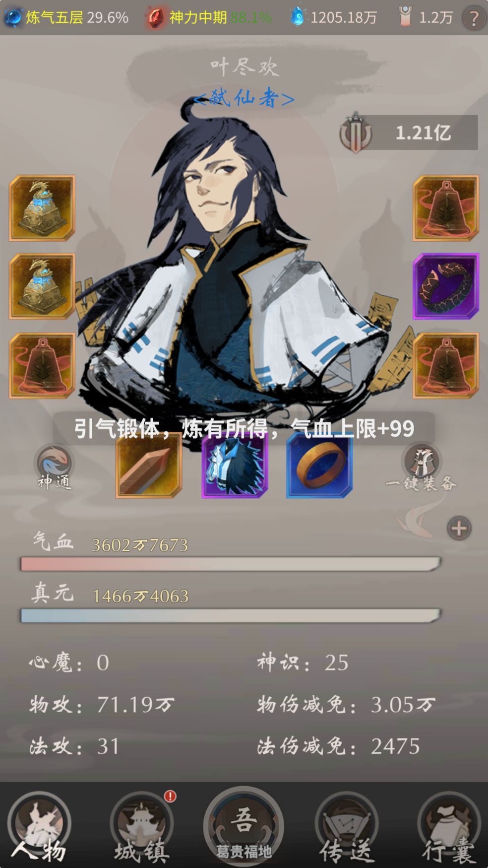Tap the 炼气五层 cultivation level indicator
488x868 pixels.
[66, 17]
